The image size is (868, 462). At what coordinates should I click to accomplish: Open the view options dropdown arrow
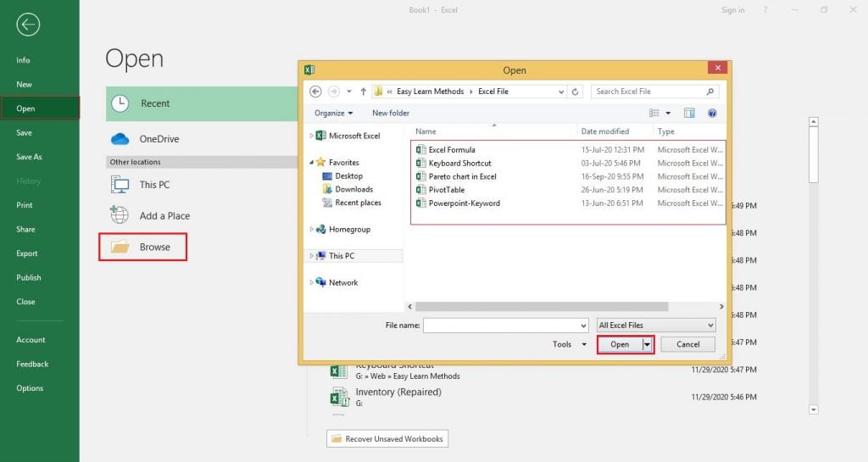click(x=668, y=113)
